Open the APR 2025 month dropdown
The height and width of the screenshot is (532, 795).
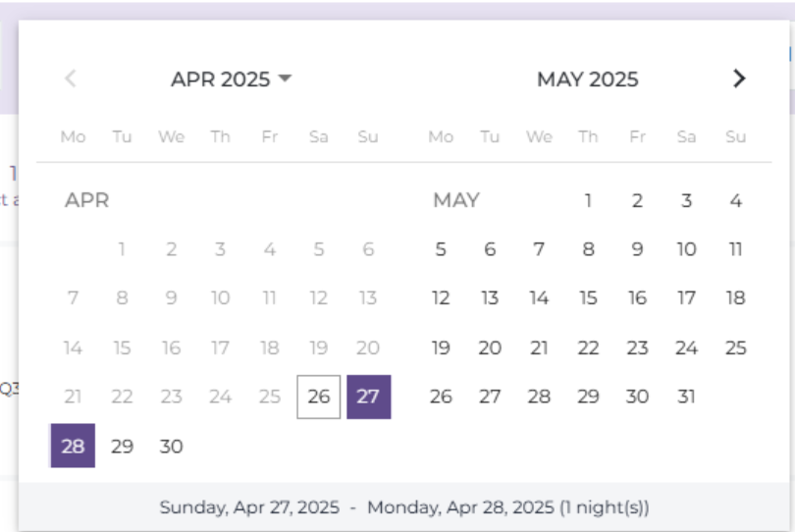point(231,80)
